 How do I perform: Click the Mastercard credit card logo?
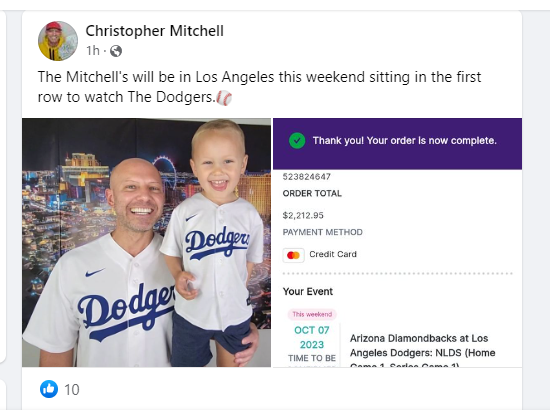tap(294, 255)
